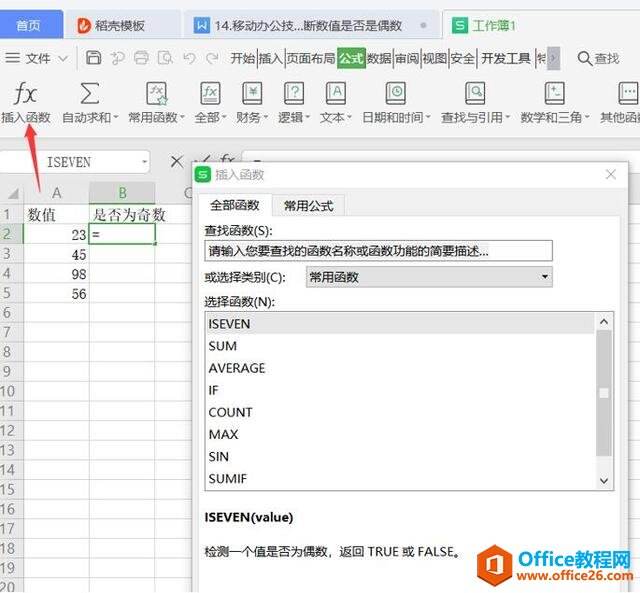Open the 全部 all functions icon
Viewport: 640px width, 593px height.
210,93
